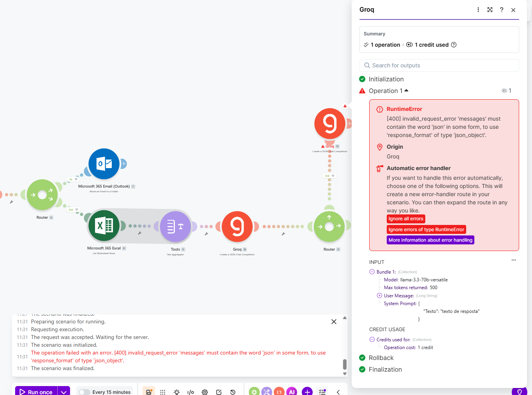
Task: Click the Run once button
Action: 36,392
